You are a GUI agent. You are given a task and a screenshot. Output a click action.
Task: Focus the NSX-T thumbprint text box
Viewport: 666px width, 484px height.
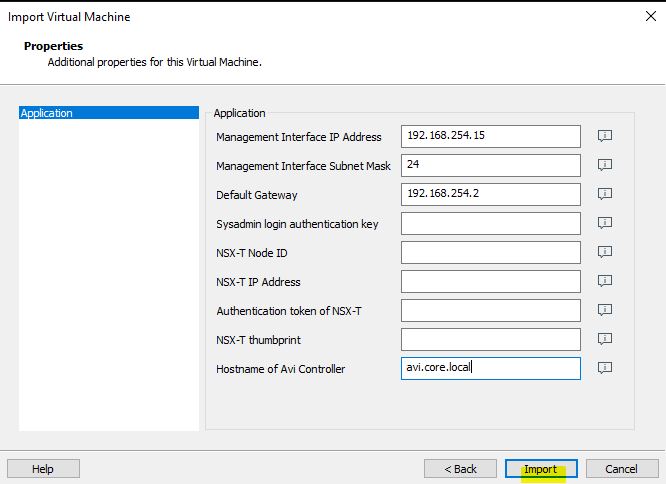(491, 339)
